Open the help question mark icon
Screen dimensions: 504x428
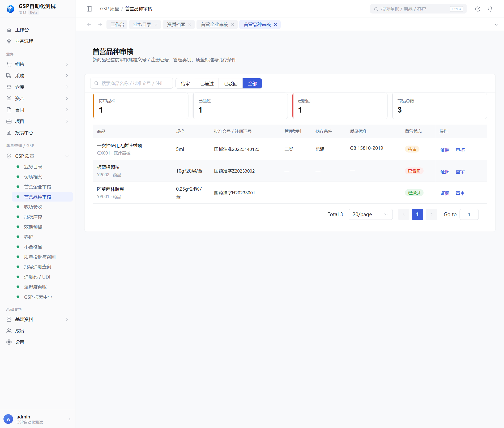tap(478, 9)
